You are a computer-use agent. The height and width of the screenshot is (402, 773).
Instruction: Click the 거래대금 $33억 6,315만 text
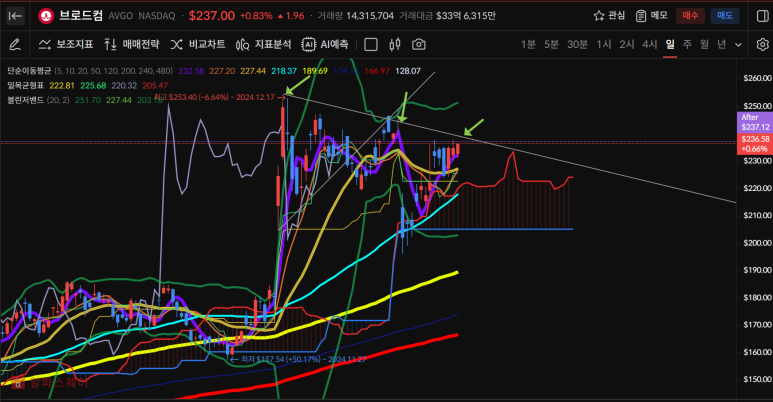448,16
